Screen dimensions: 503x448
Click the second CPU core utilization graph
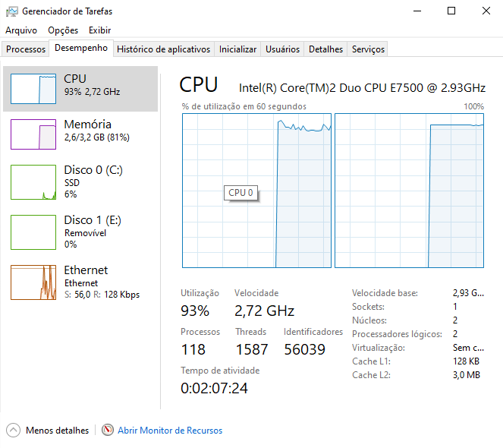410,191
